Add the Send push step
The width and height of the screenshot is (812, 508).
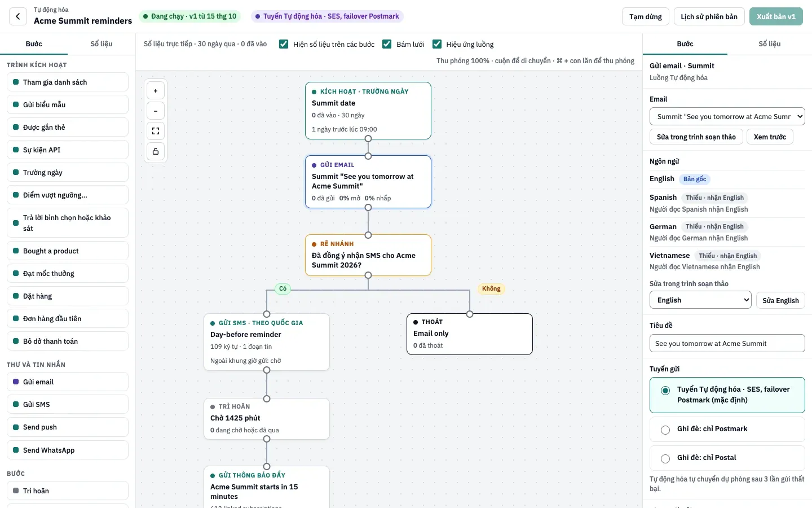[x=68, y=427]
